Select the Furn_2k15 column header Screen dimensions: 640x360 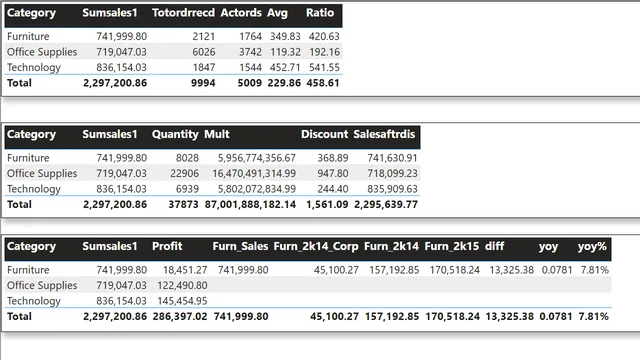[x=452, y=247]
